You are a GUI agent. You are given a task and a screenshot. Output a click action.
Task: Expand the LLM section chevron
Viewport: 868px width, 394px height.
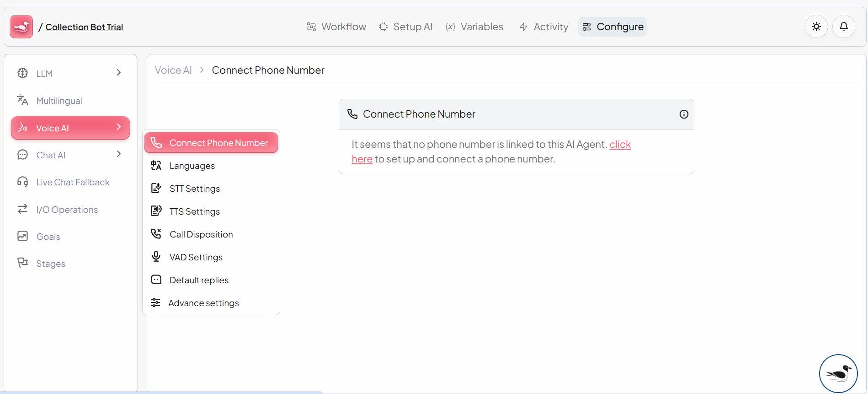tap(119, 73)
